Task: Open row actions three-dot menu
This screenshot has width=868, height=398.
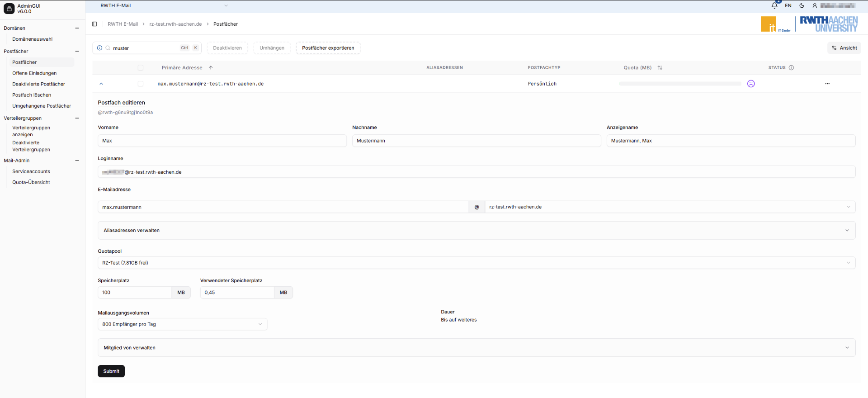Action: pos(827,84)
